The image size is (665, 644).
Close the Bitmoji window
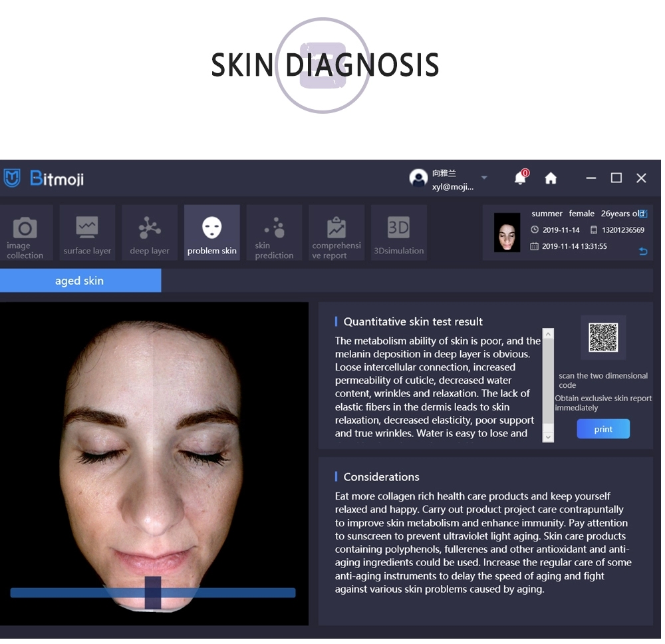641,178
